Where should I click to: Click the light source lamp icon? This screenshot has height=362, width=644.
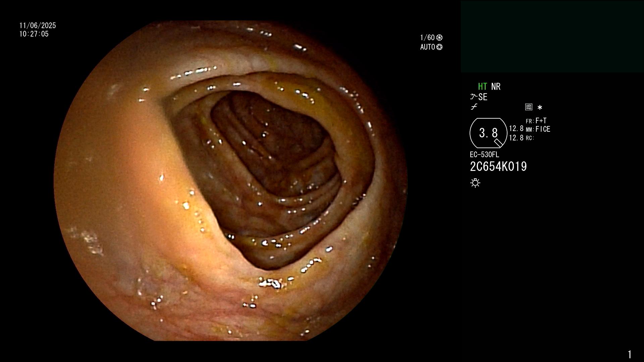[x=475, y=183]
